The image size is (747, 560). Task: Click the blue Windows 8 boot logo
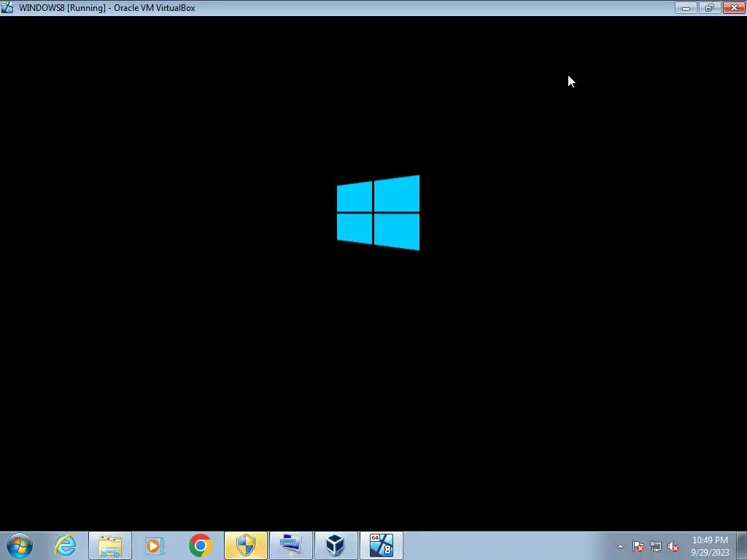[x=379, y=212]
